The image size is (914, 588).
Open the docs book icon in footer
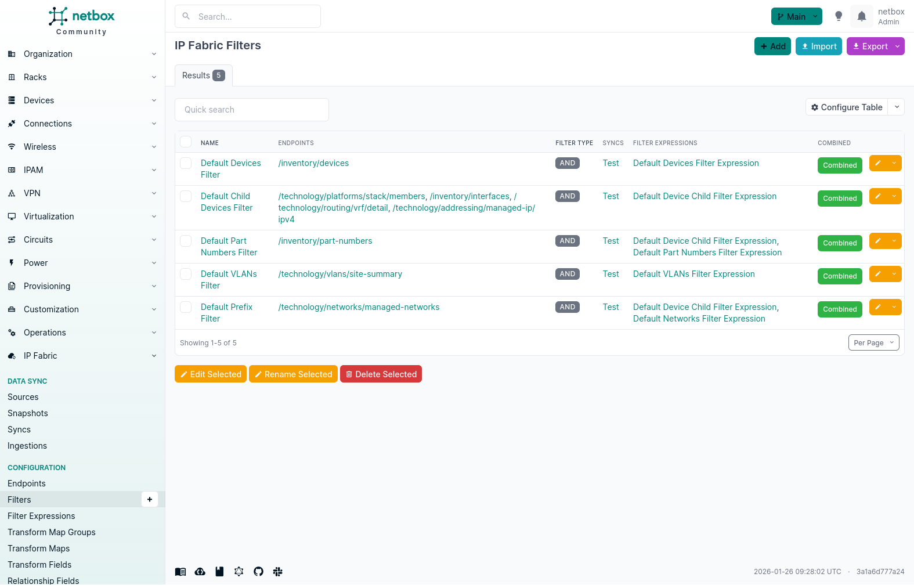point(180,572)
